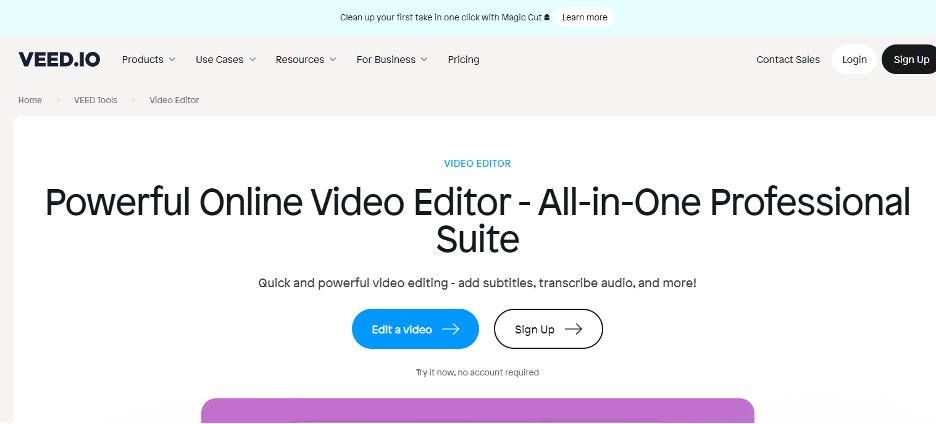Click Learn more in the Magic Cut banner
Screen dimensions: 936x424
click(584, 17)
